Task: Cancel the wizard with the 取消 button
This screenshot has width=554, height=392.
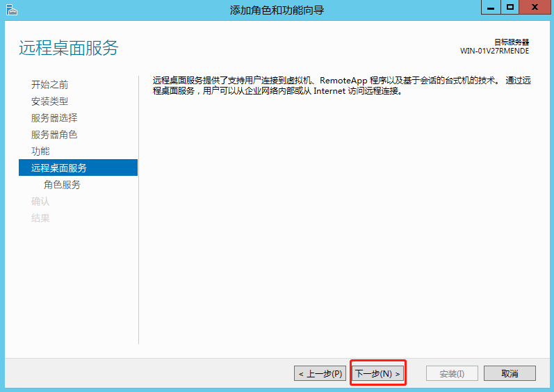Action: click(x=510, y=373)
